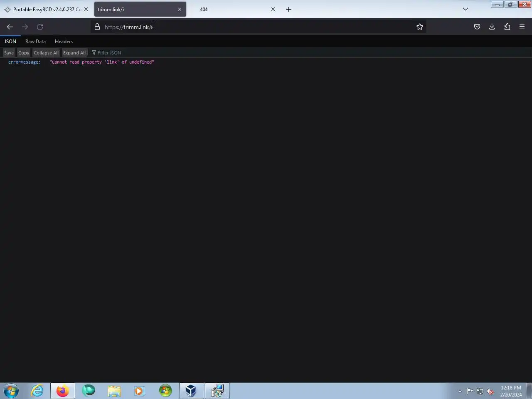Open the green globe browser taskbar icon

click(x=89, y=391)
